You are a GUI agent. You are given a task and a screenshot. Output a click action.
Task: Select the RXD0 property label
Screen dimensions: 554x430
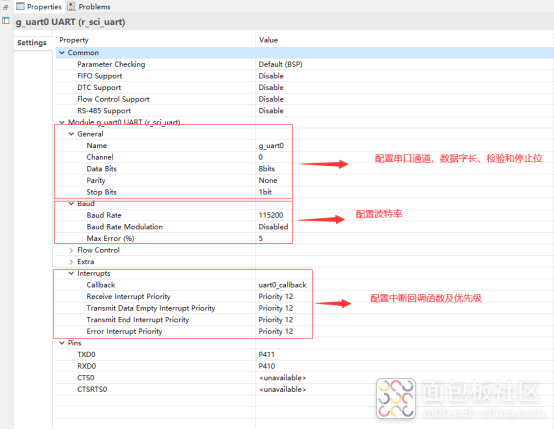[87, 366]
